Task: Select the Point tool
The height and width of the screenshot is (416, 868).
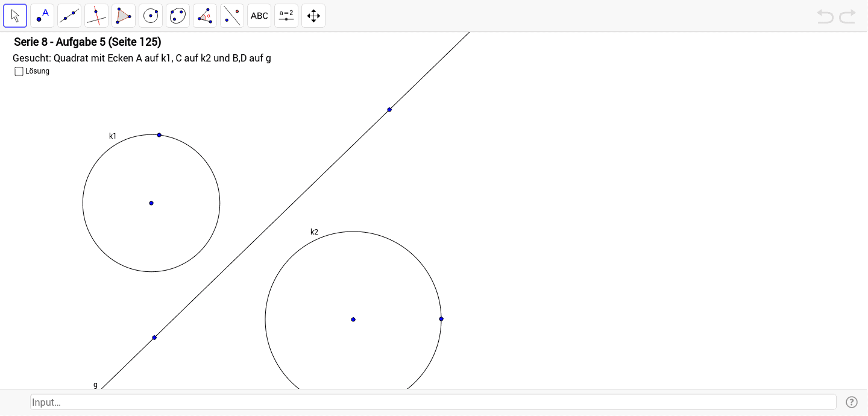Action: (42, 16)
